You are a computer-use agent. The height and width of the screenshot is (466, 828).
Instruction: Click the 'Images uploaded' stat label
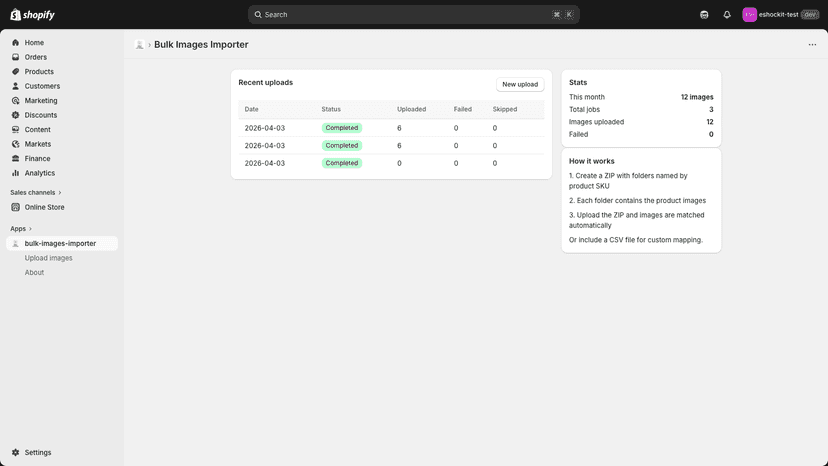click(x=596, y=122)
